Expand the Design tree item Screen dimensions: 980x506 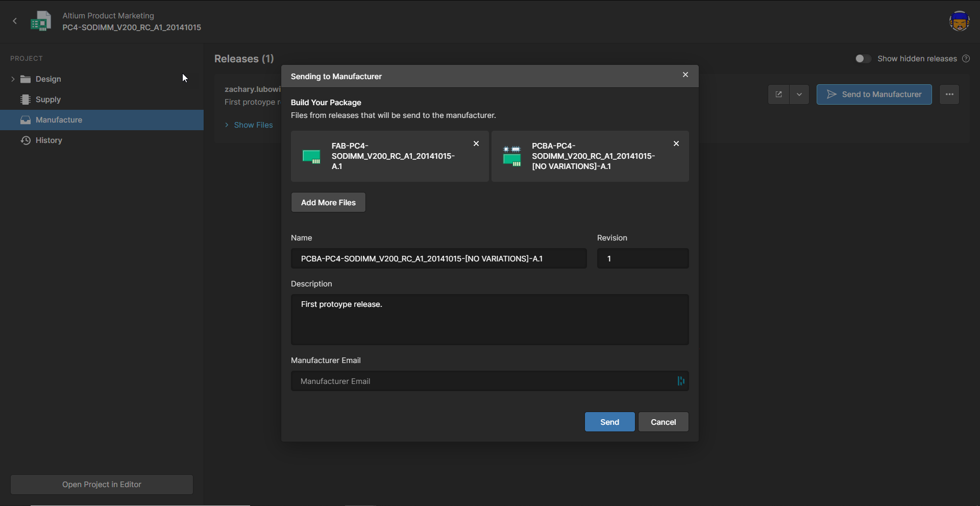[13, 79]
